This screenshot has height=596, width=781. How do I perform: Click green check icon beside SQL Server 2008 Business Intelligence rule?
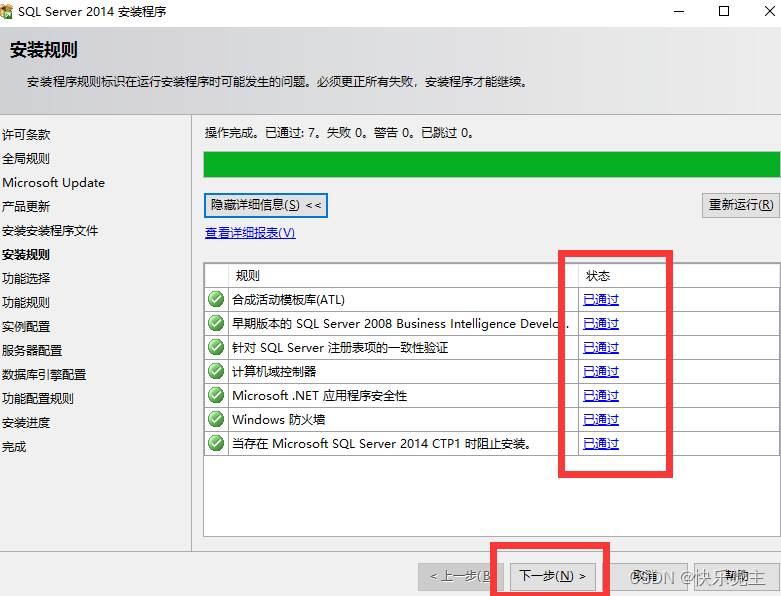point(216,323)
